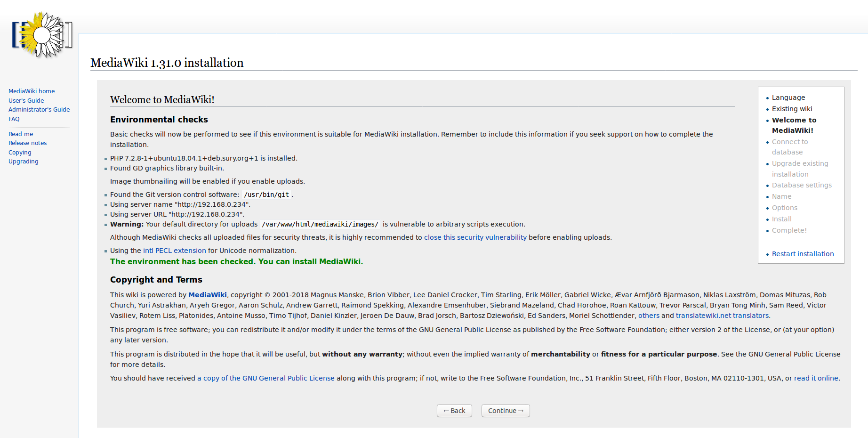Click the /var/www/html/mediawiki/images/ path text
This screenshot has height=438, width=868.
(320, 224)
